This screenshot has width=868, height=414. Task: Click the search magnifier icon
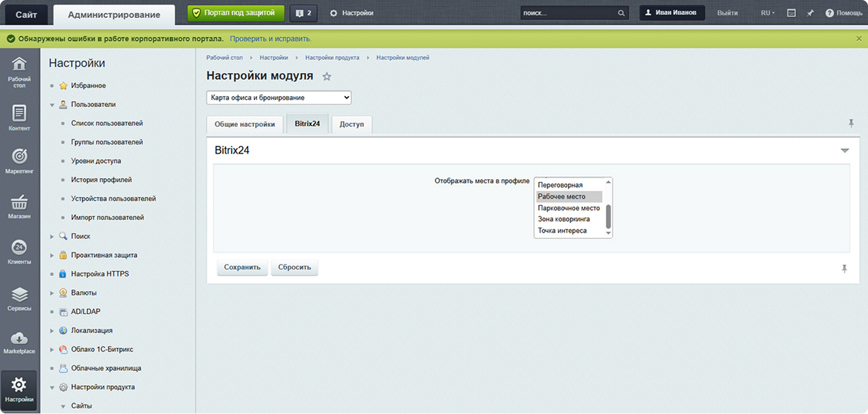point(621,13)
